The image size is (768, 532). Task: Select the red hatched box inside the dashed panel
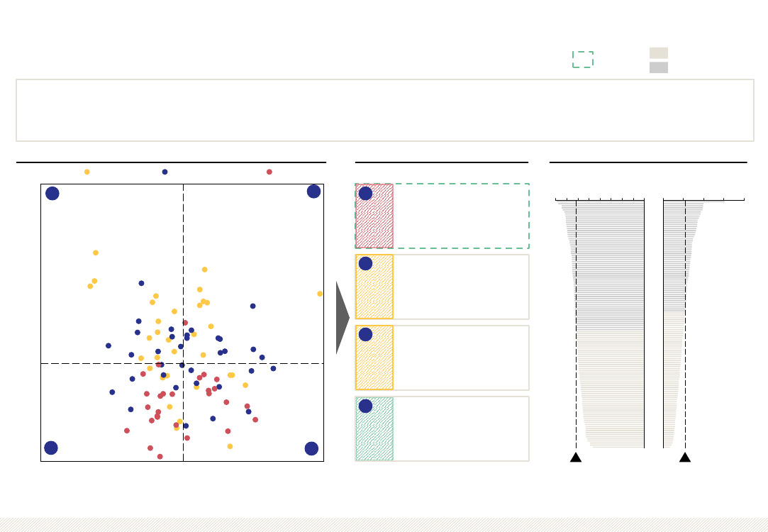pyautogui.click(x=374, y=216)
